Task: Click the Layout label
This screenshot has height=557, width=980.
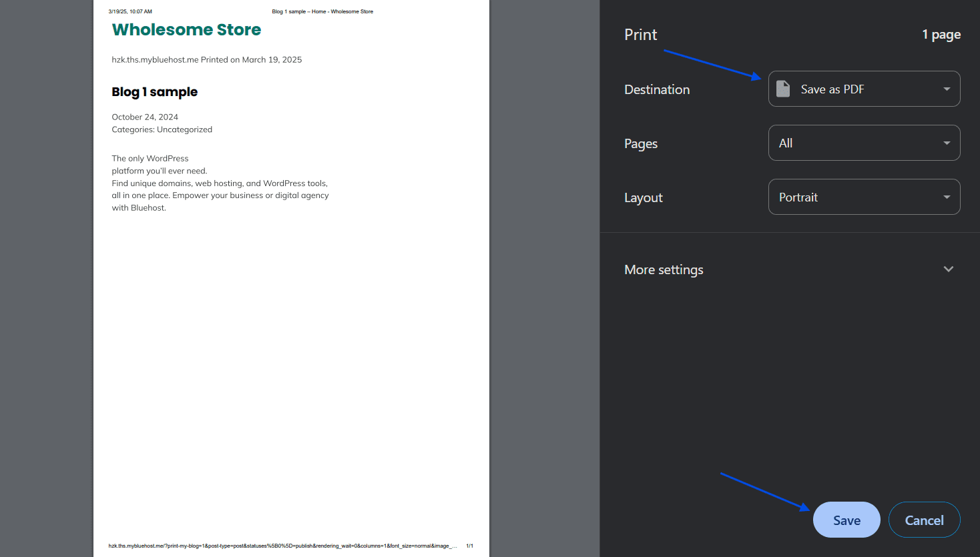Action: point(644,197)
